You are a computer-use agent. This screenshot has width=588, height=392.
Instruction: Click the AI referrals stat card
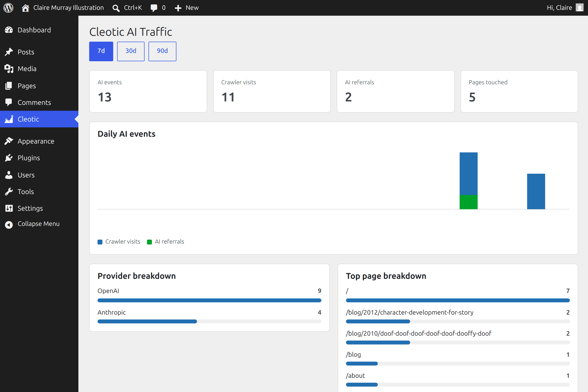click(395, 91)
